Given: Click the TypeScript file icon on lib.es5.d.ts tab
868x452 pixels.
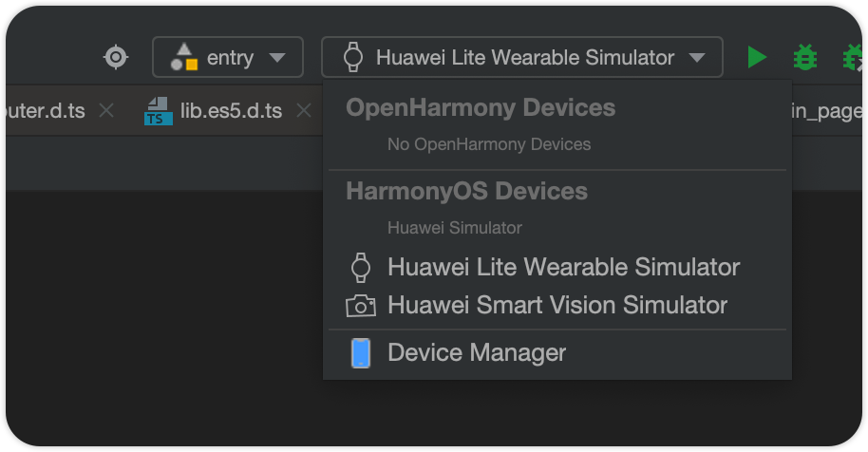Looking at the screenshot, I should (x=159, y=111).
